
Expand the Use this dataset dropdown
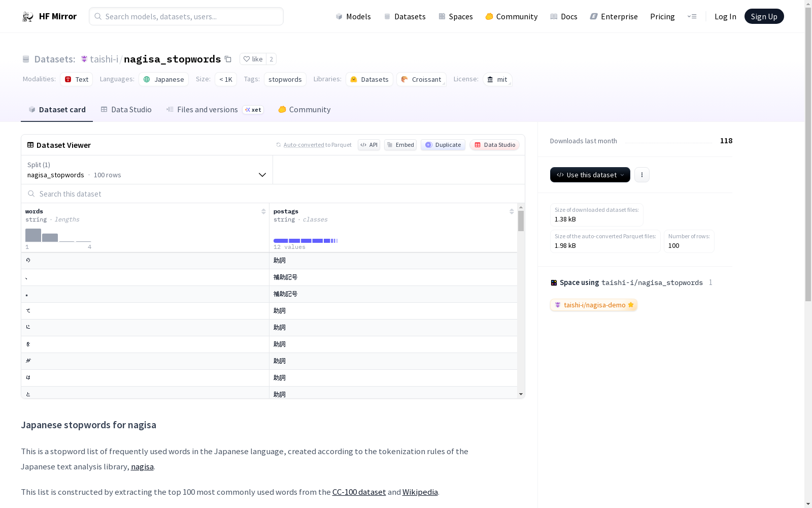pos(590,175)
